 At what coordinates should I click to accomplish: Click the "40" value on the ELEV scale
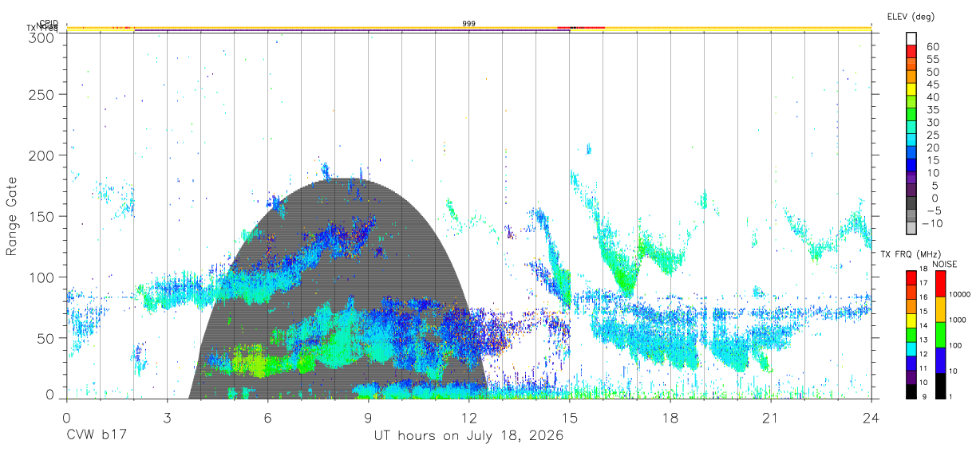pos(933,97)
